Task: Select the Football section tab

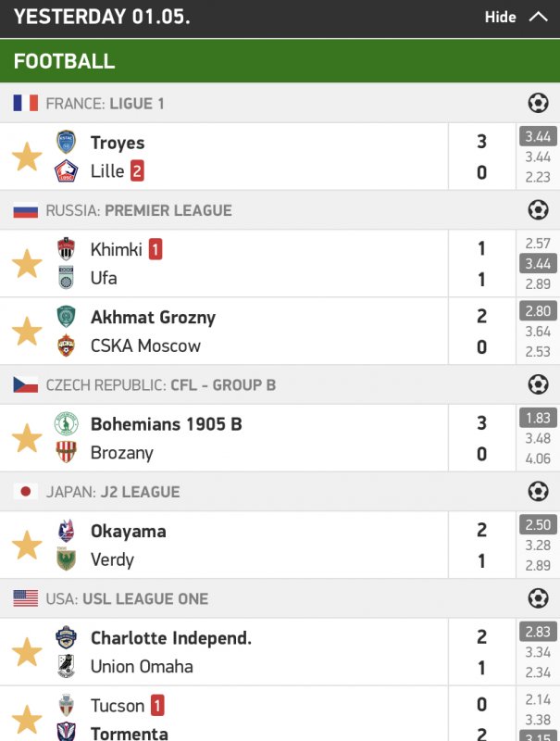Action: pyautogui.click(x=65, y=61)
